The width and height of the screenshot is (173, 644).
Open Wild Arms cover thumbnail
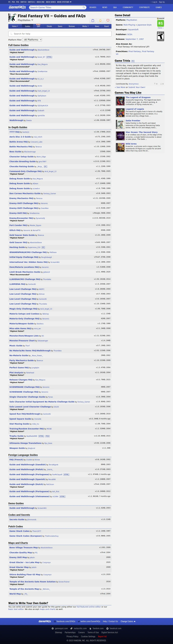click(x=120, y=147)
